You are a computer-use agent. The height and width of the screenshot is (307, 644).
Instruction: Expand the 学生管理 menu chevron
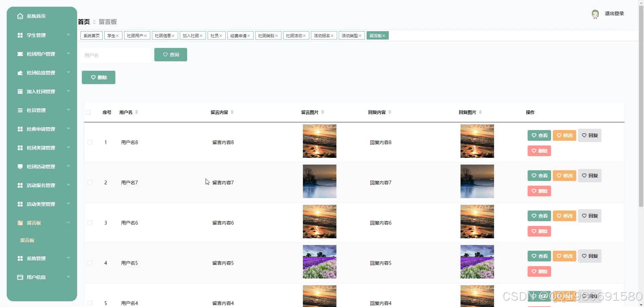pos(68,35)
